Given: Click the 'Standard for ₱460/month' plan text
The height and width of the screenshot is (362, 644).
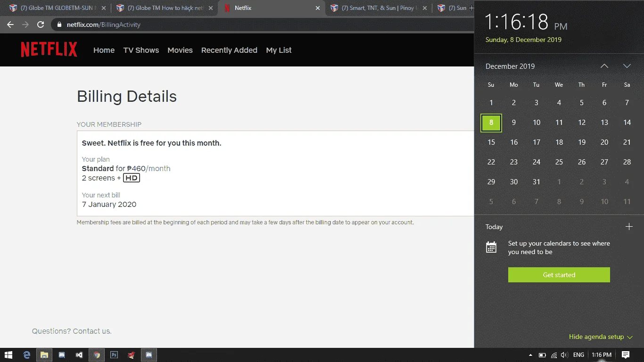Looking at the screenshot, I should 126,169.
